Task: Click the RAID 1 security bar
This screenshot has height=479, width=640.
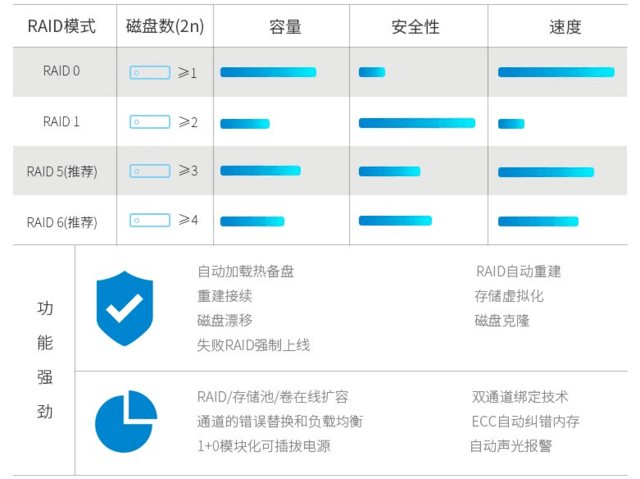Action: coord(417,123)
